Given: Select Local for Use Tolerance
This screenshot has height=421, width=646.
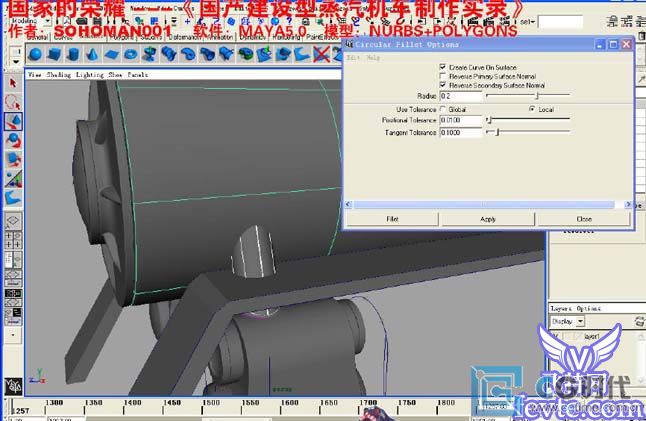Looking at the screenshot, I should tap(532, 109).
